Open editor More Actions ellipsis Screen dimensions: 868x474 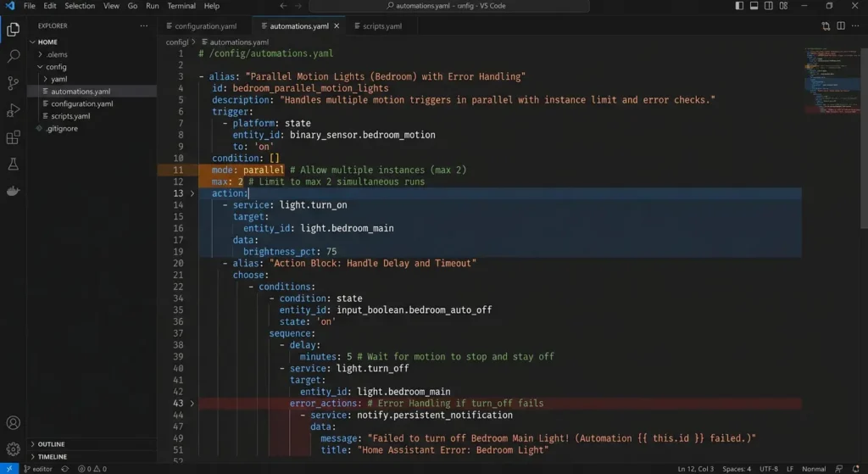(855, 26)
